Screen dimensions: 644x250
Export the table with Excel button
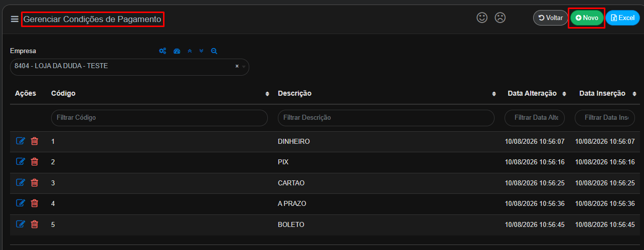coord(623,18)
